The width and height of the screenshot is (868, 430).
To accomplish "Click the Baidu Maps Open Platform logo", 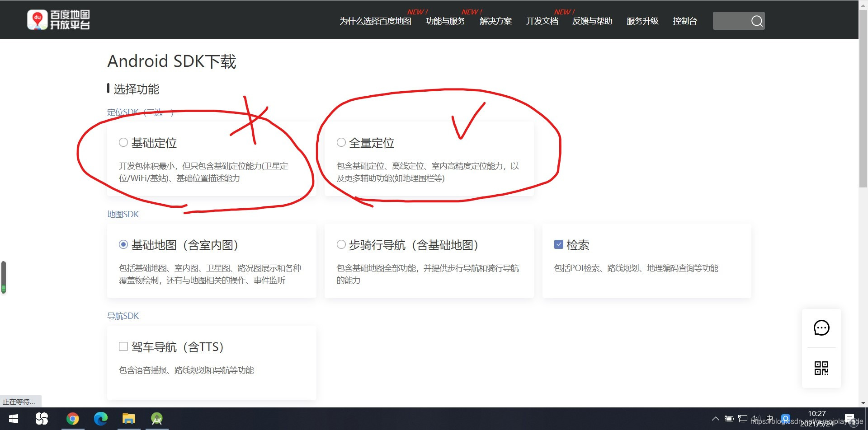I will tap(58, 19).
